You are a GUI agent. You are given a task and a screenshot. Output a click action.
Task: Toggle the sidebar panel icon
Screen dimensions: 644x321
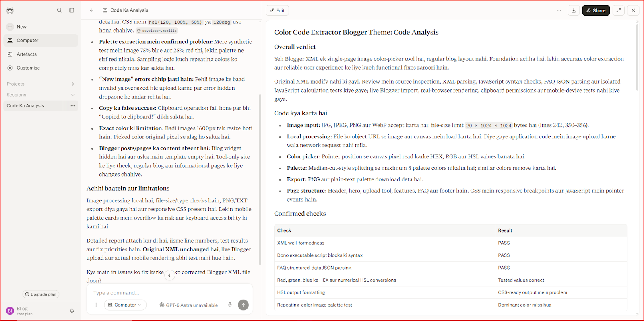click(x=72, y=10)
